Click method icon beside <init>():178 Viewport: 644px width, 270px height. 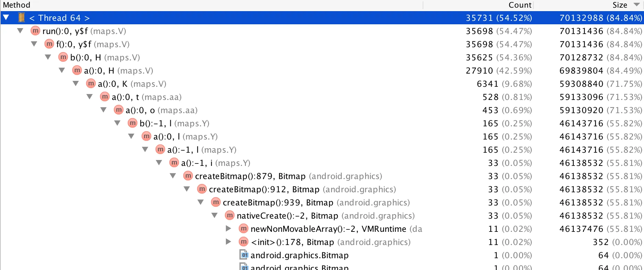coord(244,242)
